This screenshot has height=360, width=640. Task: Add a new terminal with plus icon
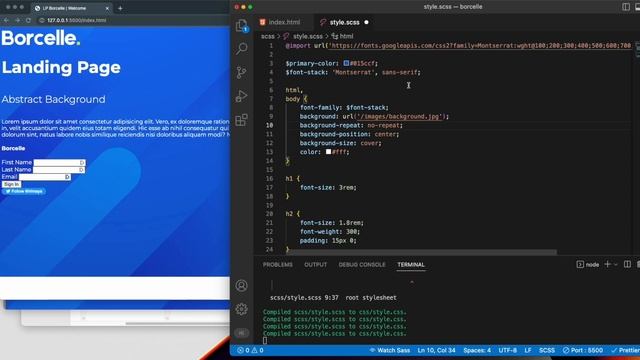607,264
